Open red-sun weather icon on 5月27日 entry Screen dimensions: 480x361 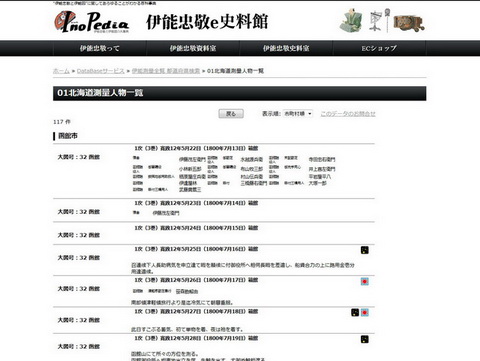tap(365, 312)
